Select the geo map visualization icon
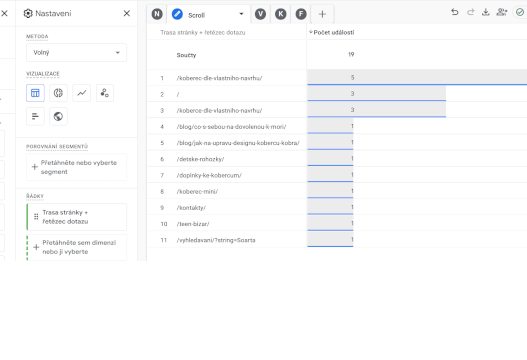The width and height of the screenshot is (527, 360). [x=58, y=116]
